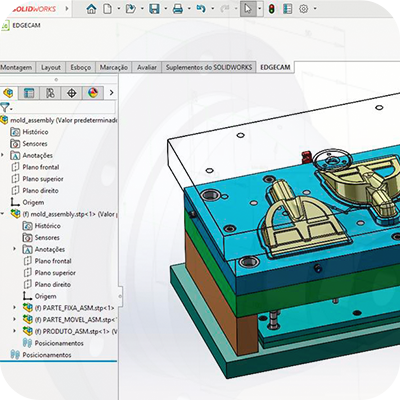Expand the SOLIDWORKS menu arrow beside the logo
The width and height of the screenshot is (400, 400).
click(67, 9)
